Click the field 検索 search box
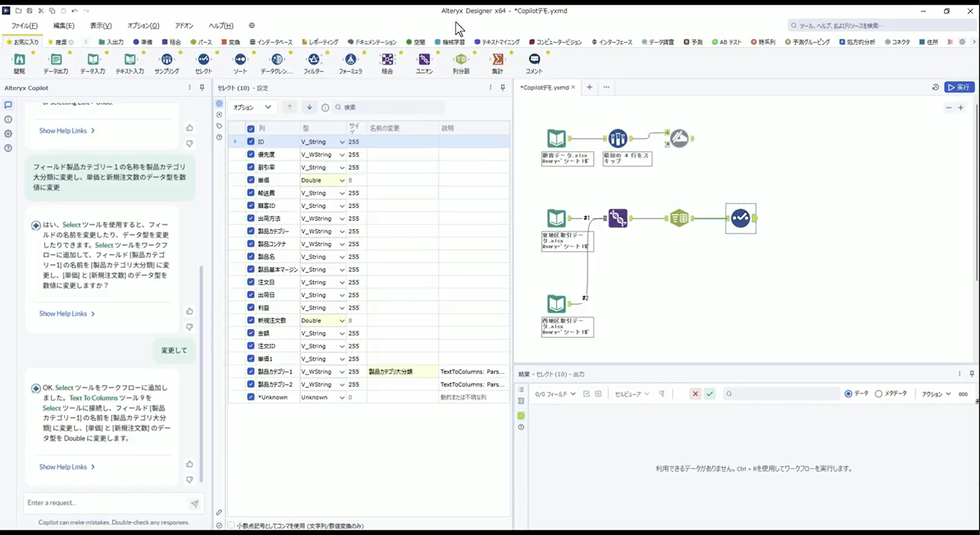This screenshot has height=535, width=980. click(x=389, y=107)
